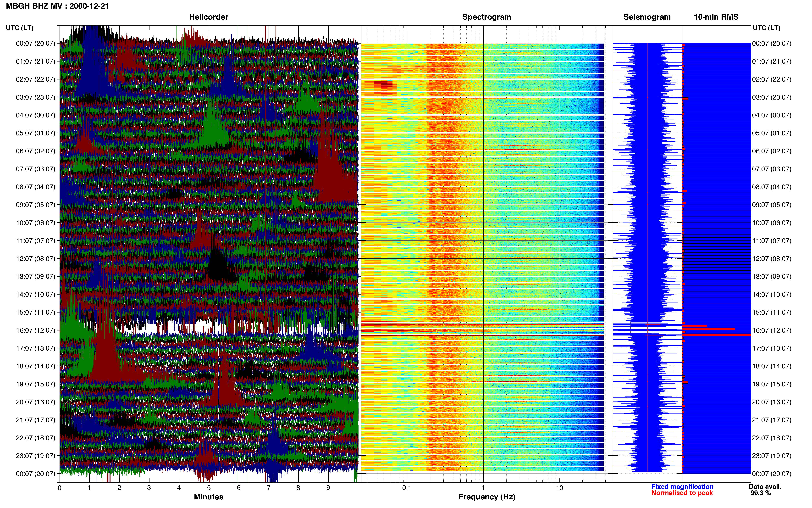812x508 pixels.
Task: Click left time label 22:07 (18:07)
Action: pyautogui.click(x=36, y=438)
